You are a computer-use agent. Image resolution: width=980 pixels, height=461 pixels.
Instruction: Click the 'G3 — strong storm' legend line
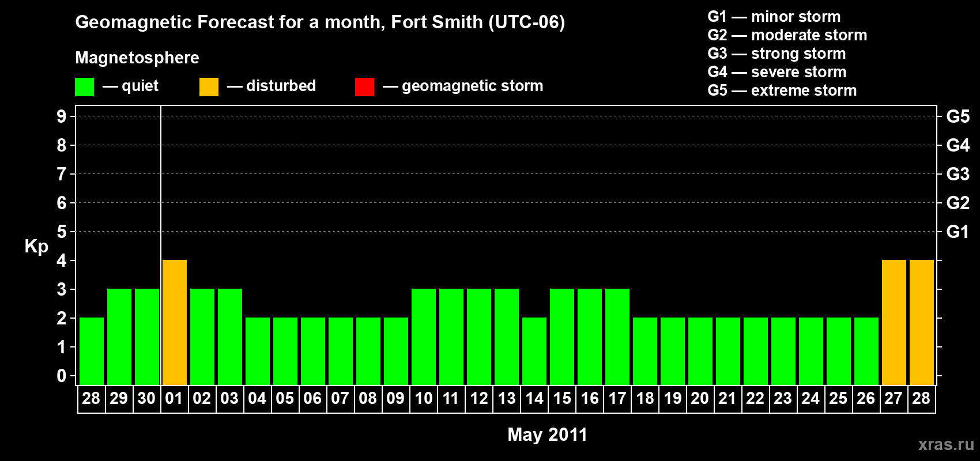(x=777, y=54)
